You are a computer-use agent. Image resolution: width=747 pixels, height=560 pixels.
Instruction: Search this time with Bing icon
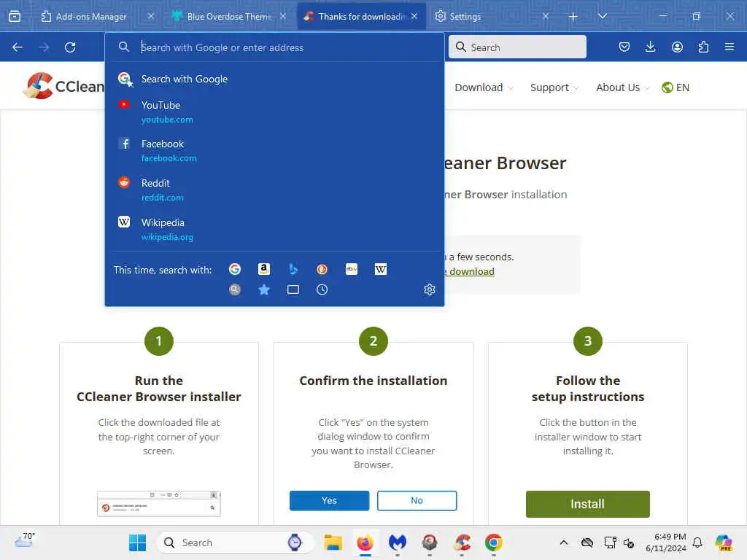tap(293, 270)
